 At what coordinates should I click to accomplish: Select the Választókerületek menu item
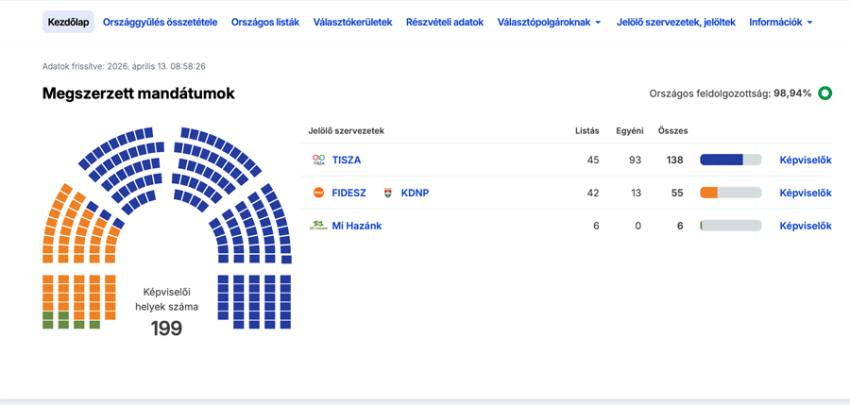click(353, 22)
